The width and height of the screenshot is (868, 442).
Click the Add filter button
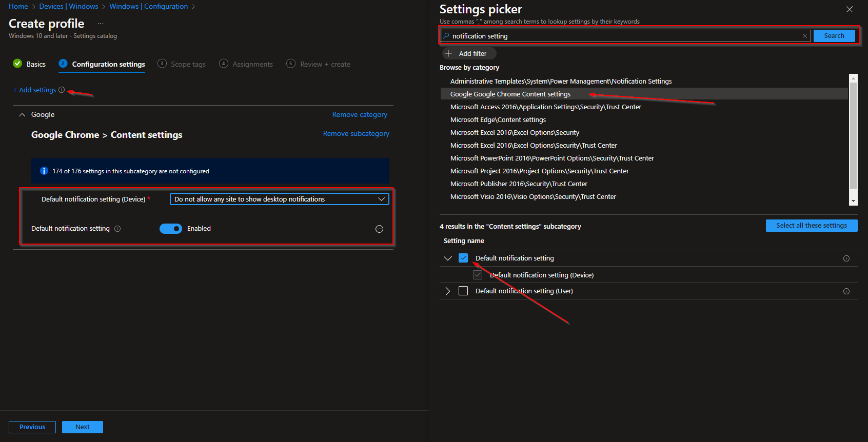[469, 53]
